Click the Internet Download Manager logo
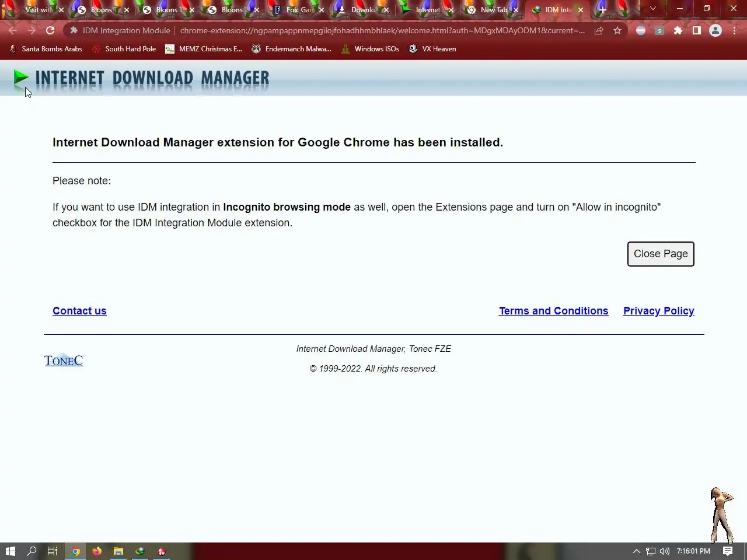Image resolution: width=747 pixels, height=560 pixels. click(141, 78)
